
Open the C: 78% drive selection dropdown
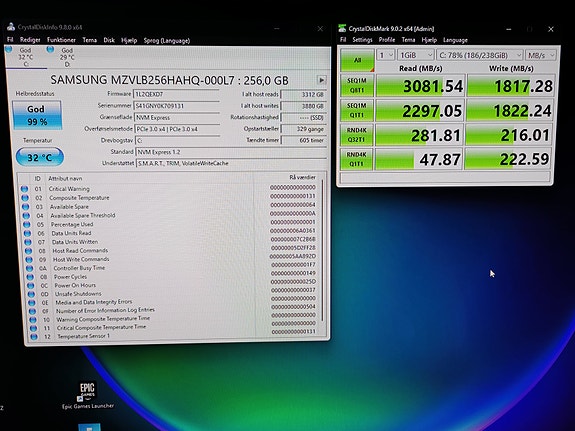(x=480, y=55)
